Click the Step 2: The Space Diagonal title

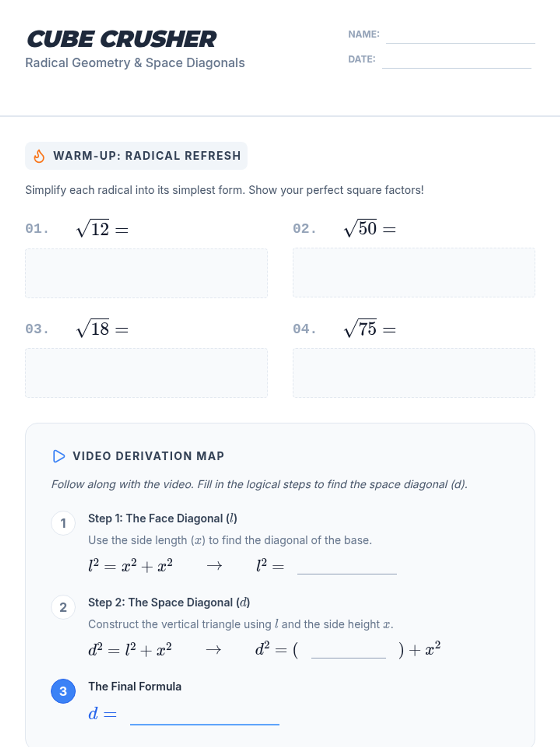[x=169, y=603]
